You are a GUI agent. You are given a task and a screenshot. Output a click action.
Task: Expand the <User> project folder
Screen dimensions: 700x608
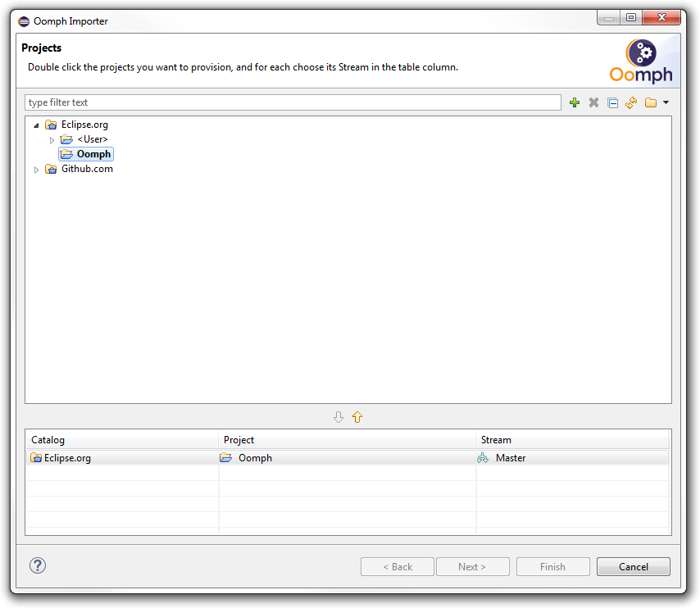tap(52, 140)
